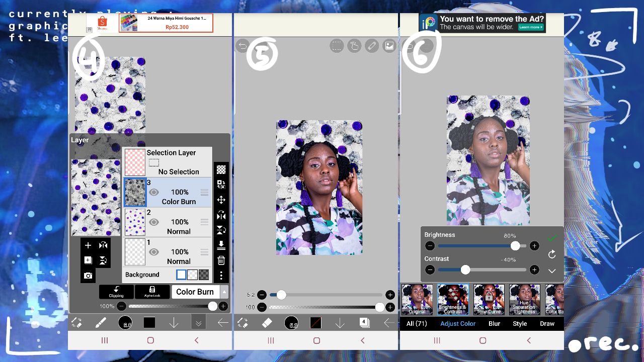Switch to the Blur filter tab
The height and width of the screenshot is (362, 644).
[494, 324]
